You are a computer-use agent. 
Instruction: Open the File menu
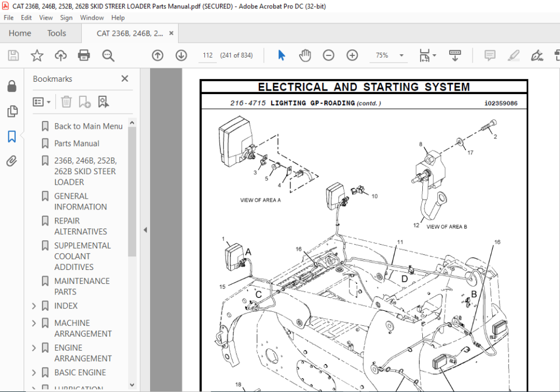[x=8, y=17]
